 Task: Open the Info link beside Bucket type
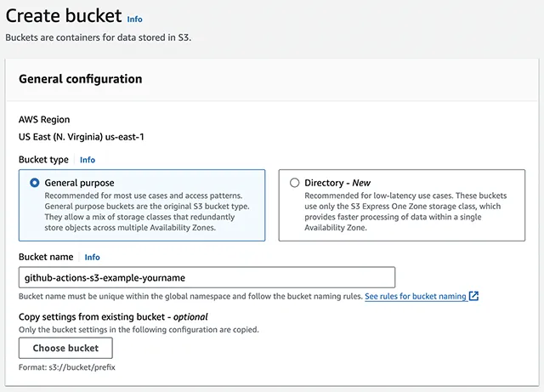point(88,160)
